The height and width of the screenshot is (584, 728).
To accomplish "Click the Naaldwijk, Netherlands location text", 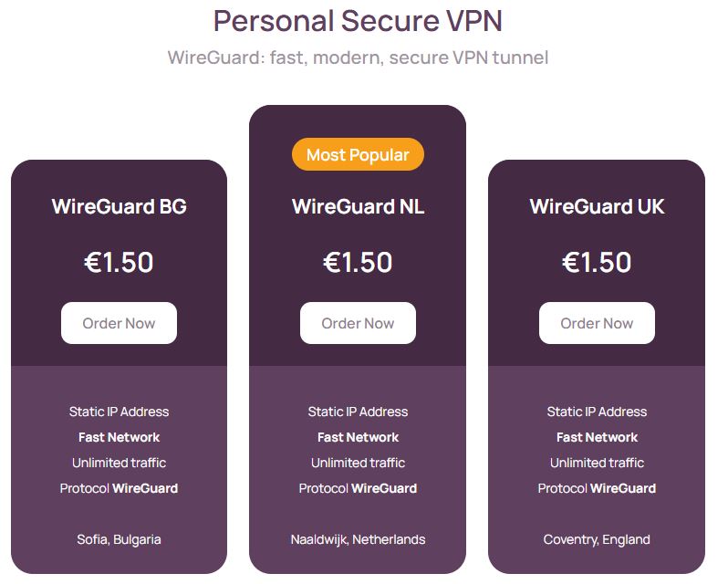I will coord(358,539).
